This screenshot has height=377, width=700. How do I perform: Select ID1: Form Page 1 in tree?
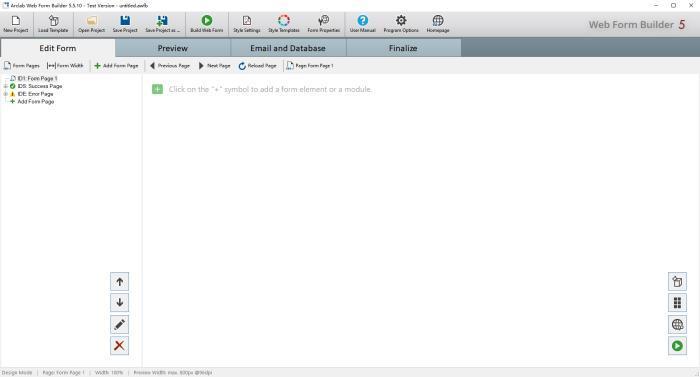38,78
